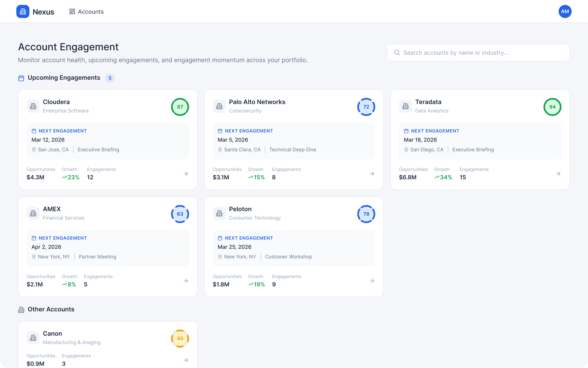Click Canon health score 45 ring
The height and width of the screenshot is (368, 588).
click(180, 339)
